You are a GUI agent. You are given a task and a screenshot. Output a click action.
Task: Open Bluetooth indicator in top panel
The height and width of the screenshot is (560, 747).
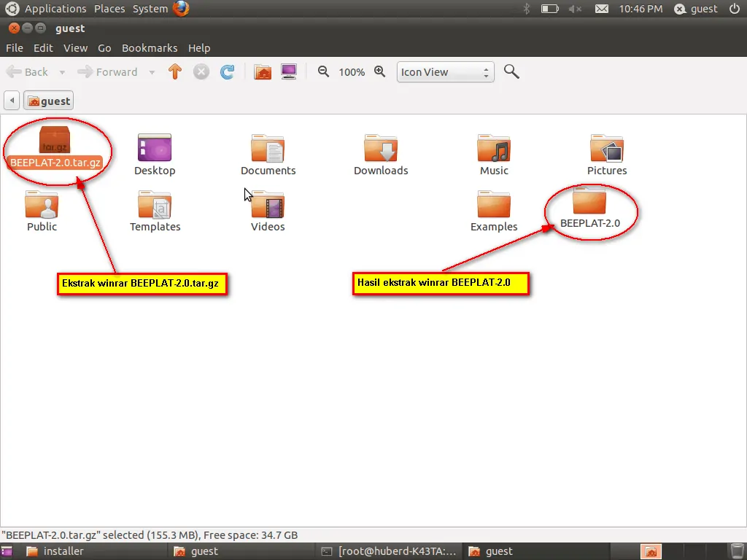[x=527, y=9]
